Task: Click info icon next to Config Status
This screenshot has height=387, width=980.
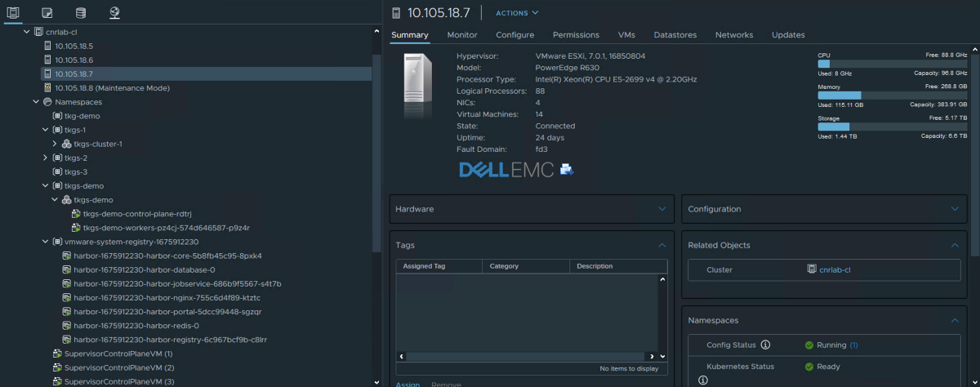Action: (765, 345)
